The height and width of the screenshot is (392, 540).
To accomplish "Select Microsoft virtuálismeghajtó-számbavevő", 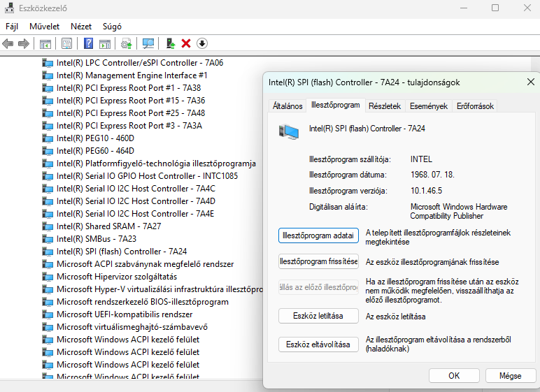I will [x=132, y=327].
